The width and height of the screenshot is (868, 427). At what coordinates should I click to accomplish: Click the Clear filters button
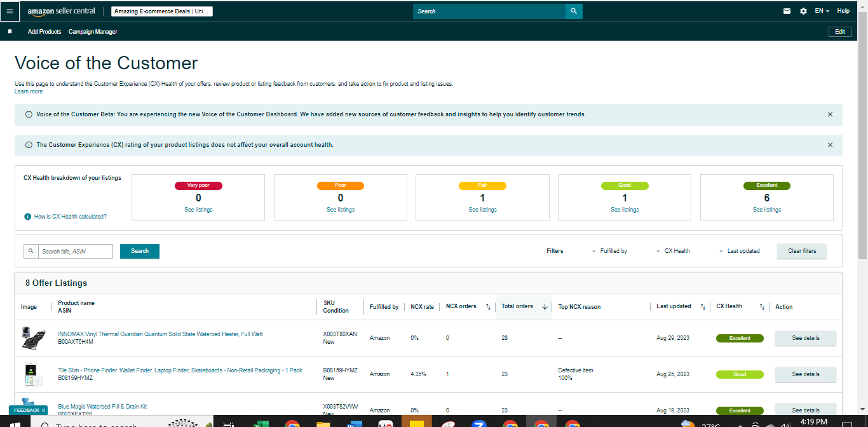tap(802, 251)
